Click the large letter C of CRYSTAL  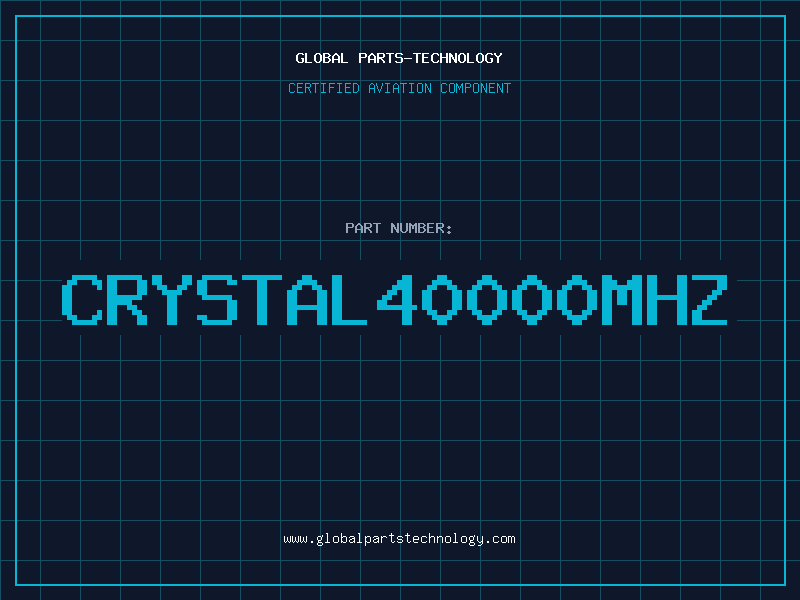click(x=82, y=300)
